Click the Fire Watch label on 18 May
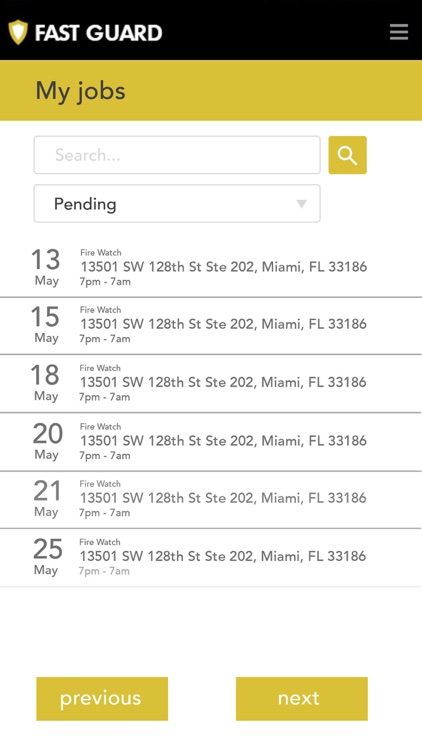Screen dimensions: 422x750 pos(100,368)
